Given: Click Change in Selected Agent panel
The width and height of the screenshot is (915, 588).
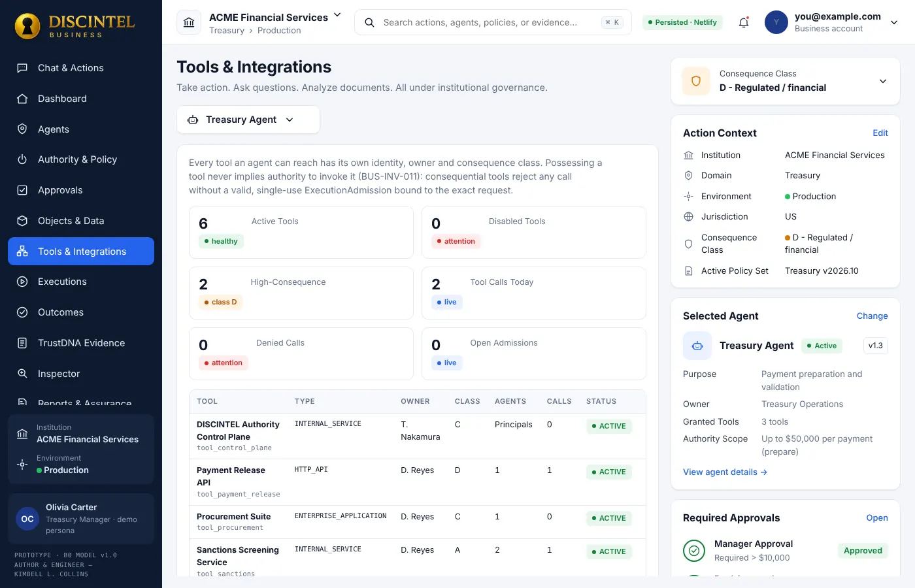Looking at the screenshot, I should tap(873, 316).
